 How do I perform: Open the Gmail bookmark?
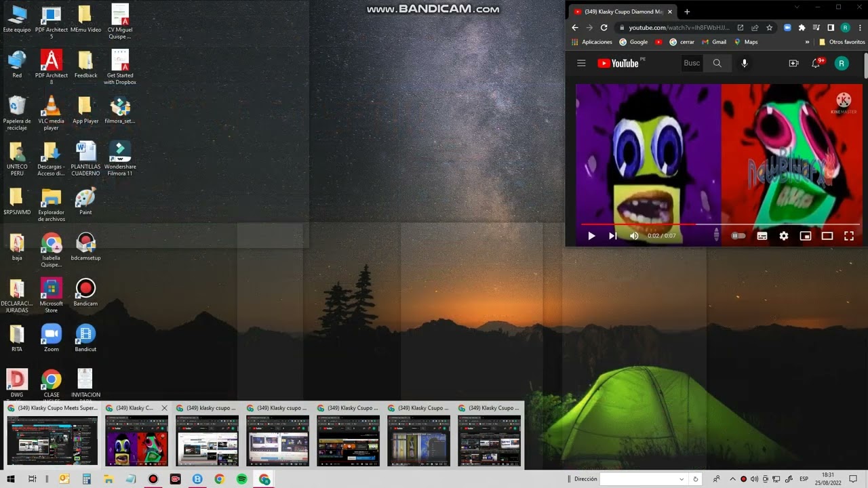click(x=714, y=42)
